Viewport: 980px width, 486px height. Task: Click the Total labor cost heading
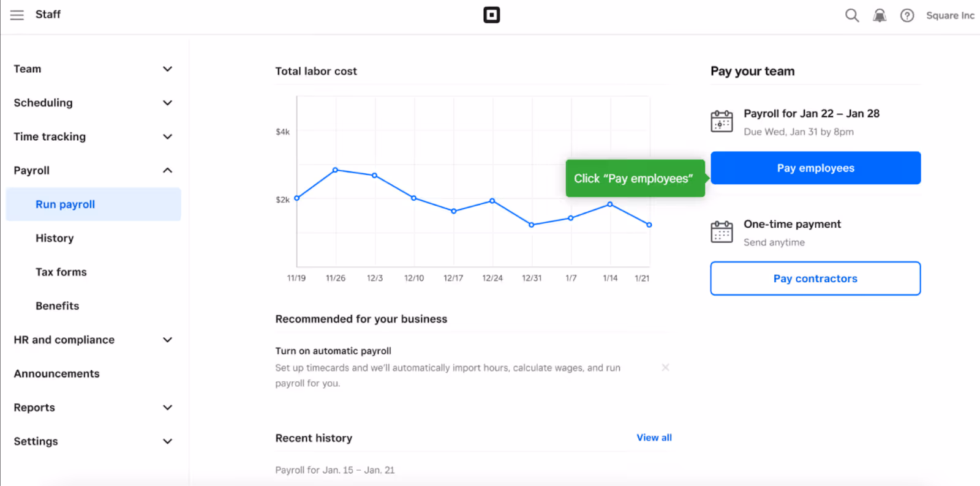pyautogui.click(x=316, y=71)
